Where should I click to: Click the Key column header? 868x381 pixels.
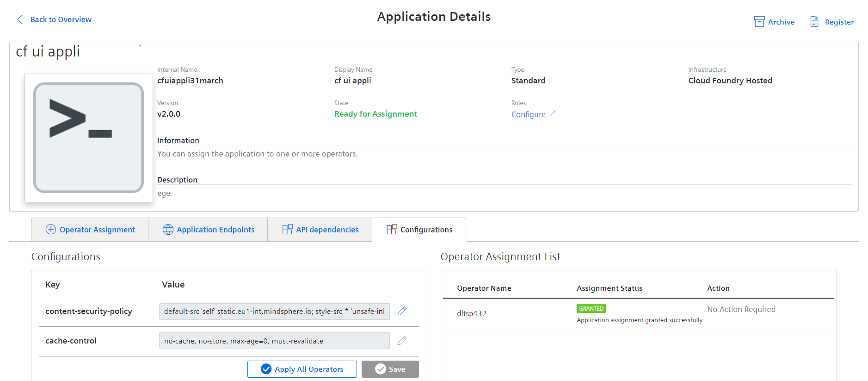(53, 284)
